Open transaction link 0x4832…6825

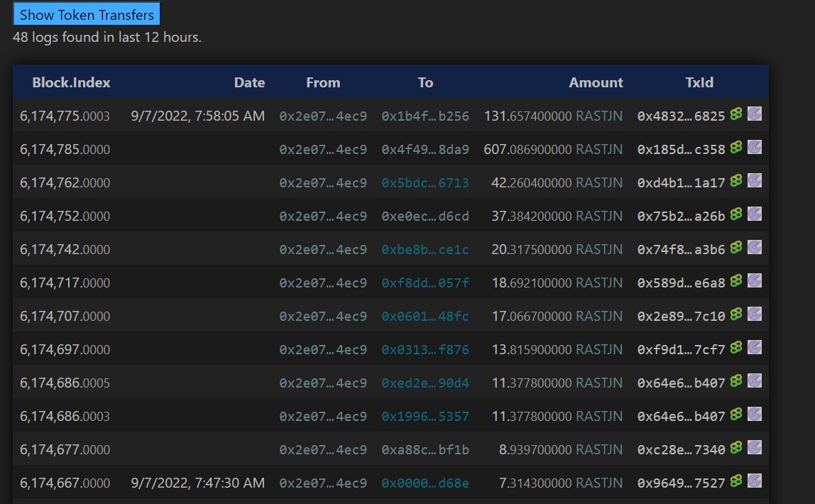coord(681,116)
